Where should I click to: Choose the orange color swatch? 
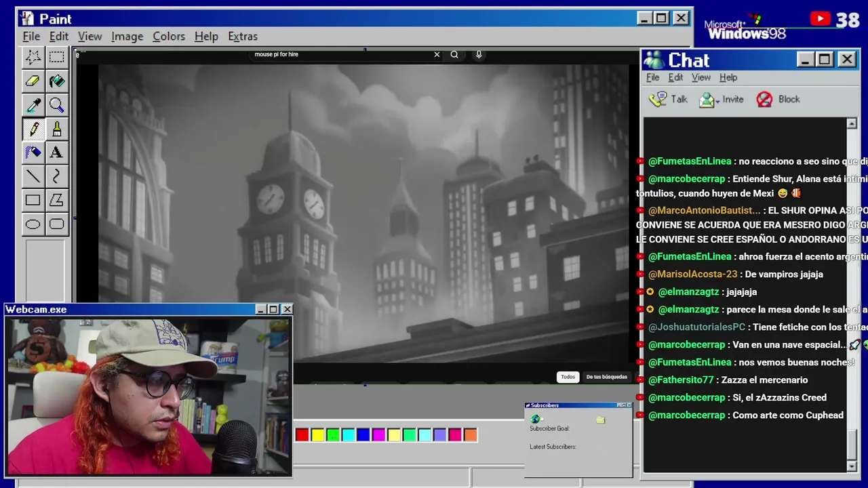point(471,434)
